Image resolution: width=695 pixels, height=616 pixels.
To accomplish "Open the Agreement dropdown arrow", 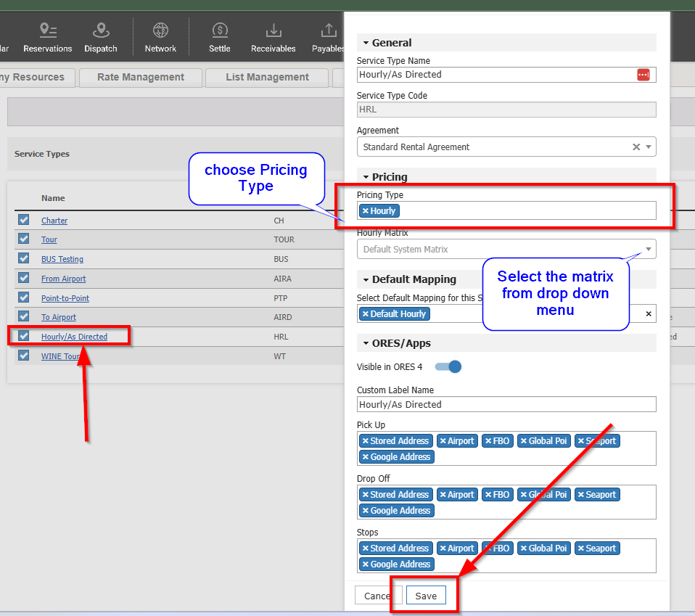I will pyautogui.click(x=649, y=147).
